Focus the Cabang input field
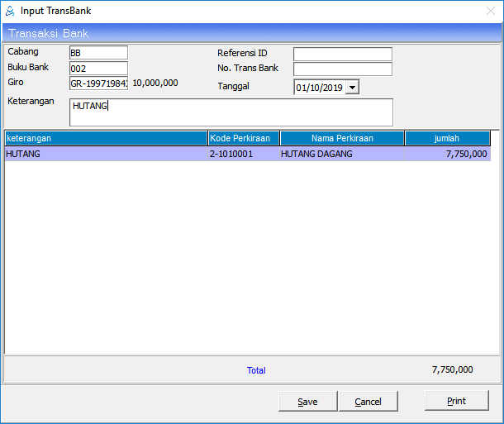 pyautogui.click(x=98, y=53)
